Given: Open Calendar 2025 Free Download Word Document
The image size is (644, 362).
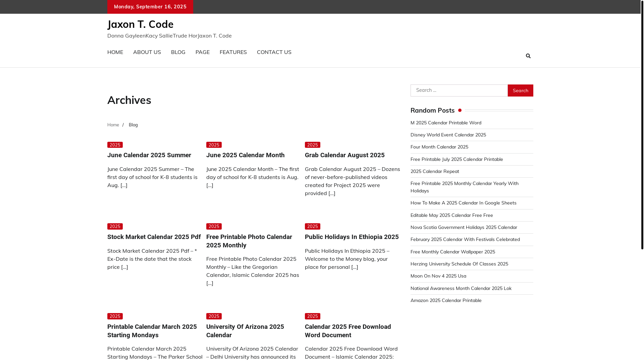Looking at the screenshot, I should (348, 331).
